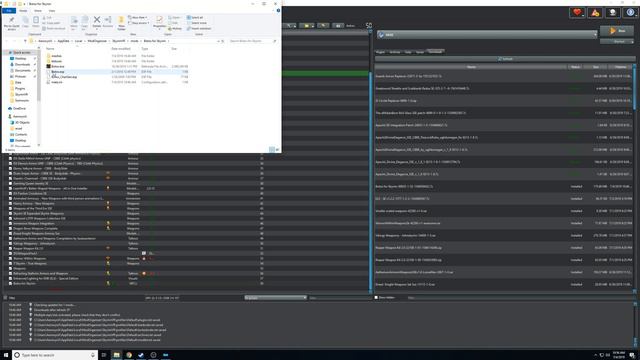640x360 pixels.
Task: Switch Explorer to details view button
Action: point(272,150)
